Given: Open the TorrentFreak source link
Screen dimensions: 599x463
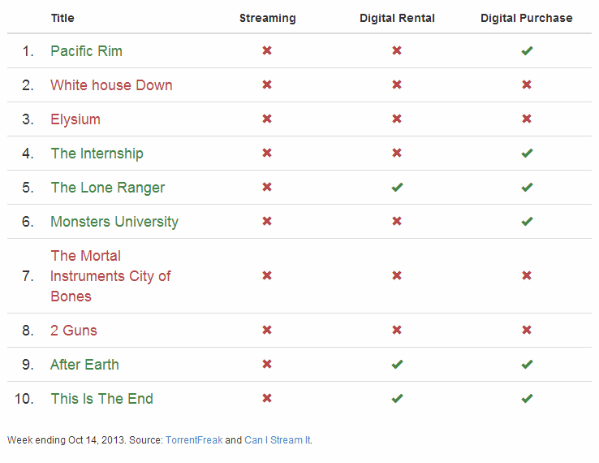Looking at the screenshot, I should point(194,440).
